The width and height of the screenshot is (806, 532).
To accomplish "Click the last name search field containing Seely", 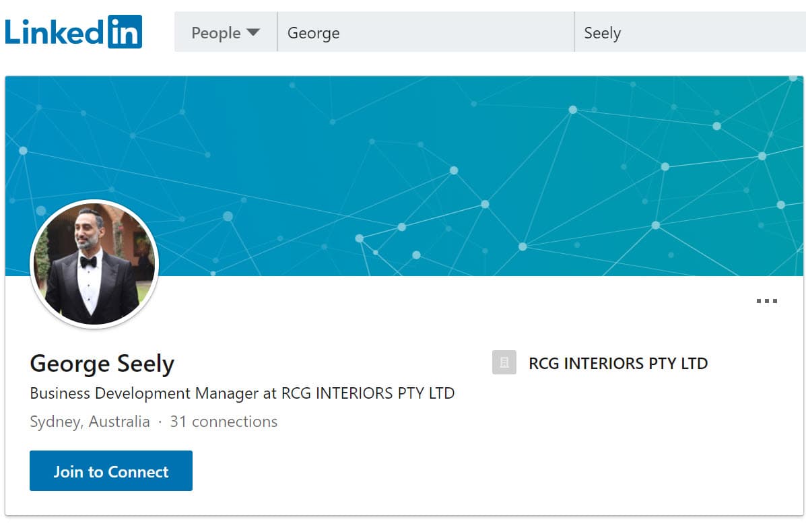I will tap(687, 32).
